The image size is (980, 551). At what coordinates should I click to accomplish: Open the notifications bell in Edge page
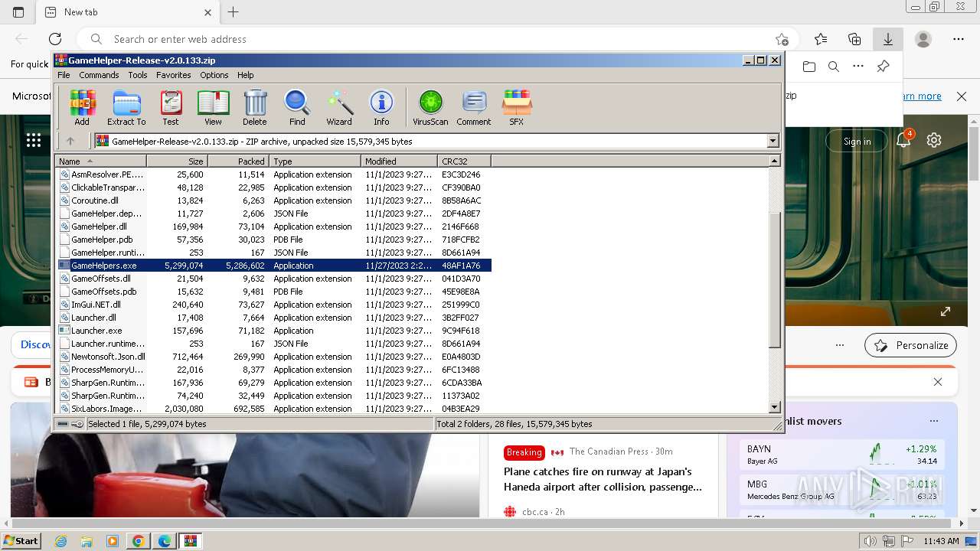click(904, 140)
